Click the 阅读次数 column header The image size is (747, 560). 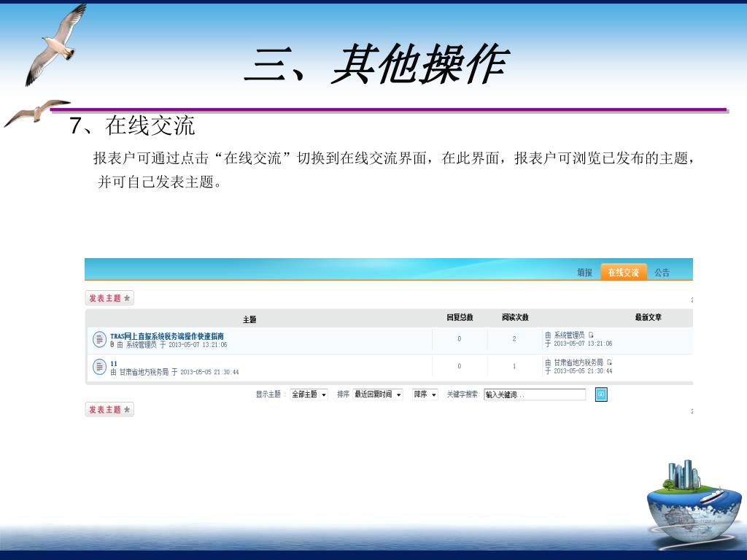pos(515,317)
